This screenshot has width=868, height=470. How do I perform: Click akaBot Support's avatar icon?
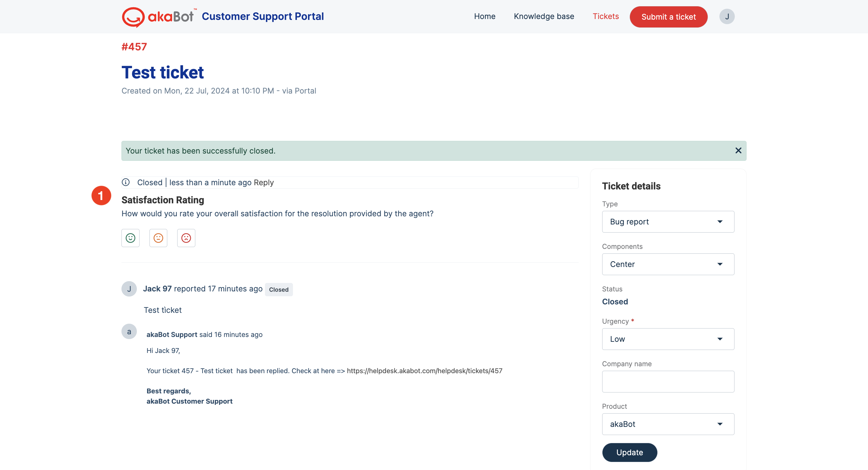(129, 332)
